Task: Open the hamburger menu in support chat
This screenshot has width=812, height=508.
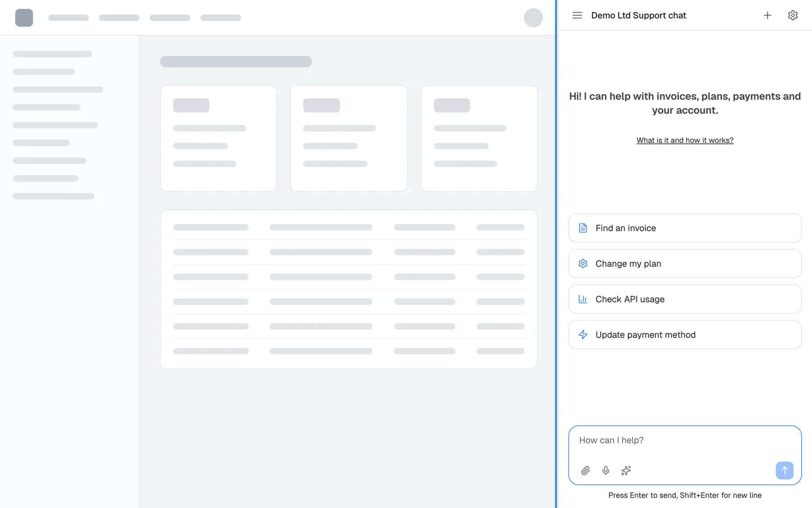Action: 577,15
